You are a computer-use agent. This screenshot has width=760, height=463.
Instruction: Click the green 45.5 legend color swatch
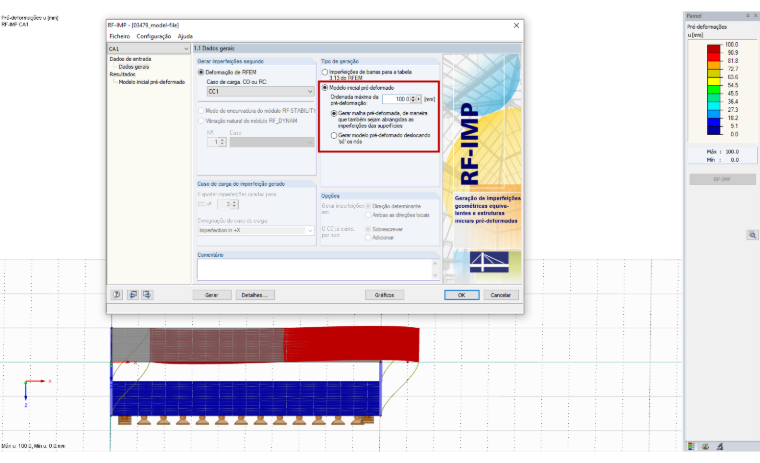713,90
